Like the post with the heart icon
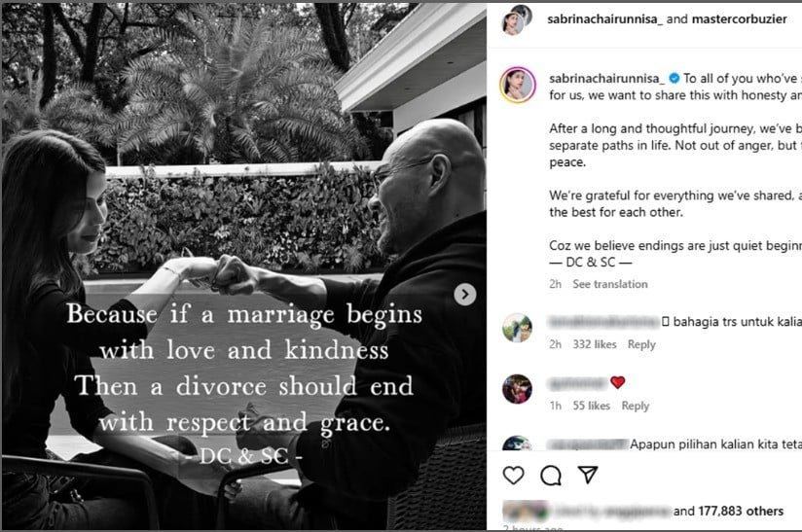This screenshot has width=802, height=532. click(x=513, y=476)
